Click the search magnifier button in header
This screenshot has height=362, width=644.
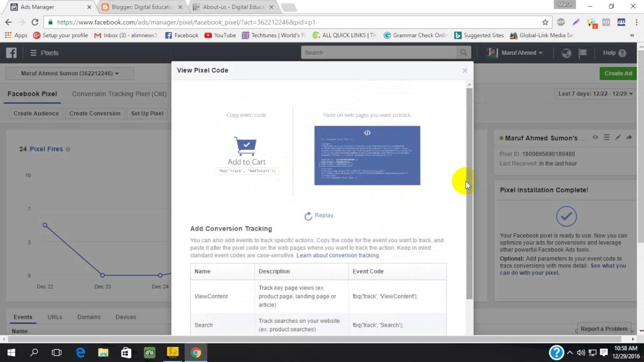click(x=463, y=52)
